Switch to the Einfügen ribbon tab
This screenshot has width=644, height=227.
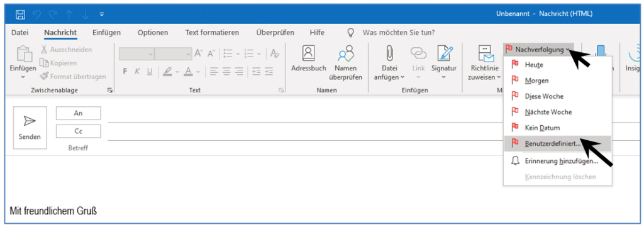click(106, 33)
